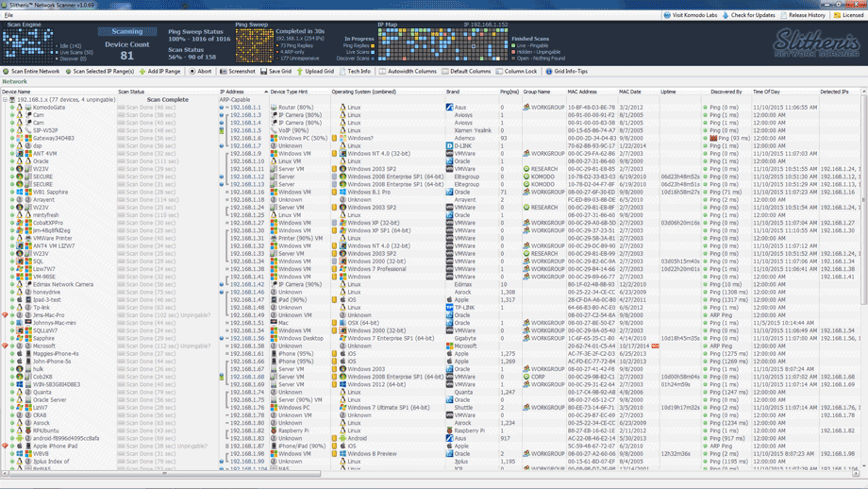This screenshot has height=489, width=868.
Task: Open the Tech Info page
Action: coord(355,72)
